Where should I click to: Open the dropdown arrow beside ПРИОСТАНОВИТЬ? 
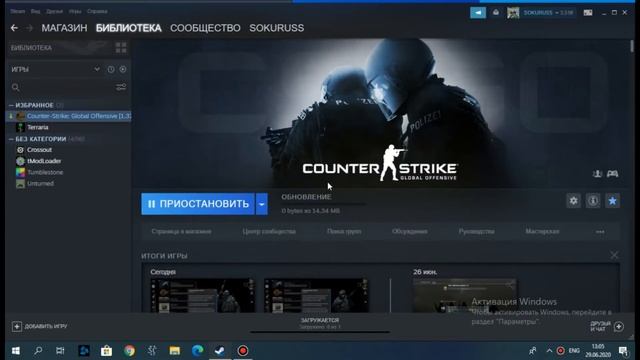pyautogui.click(x=262, y=204)
